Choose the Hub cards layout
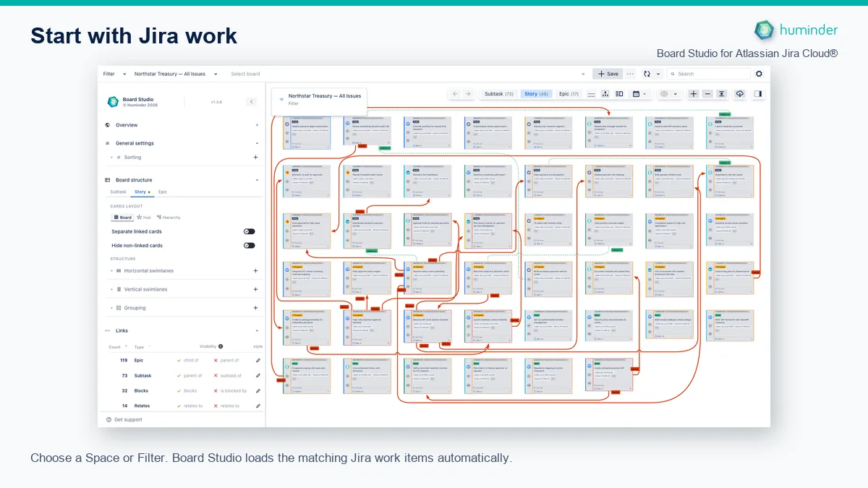 pyautogui.click(x=144, y=217)
